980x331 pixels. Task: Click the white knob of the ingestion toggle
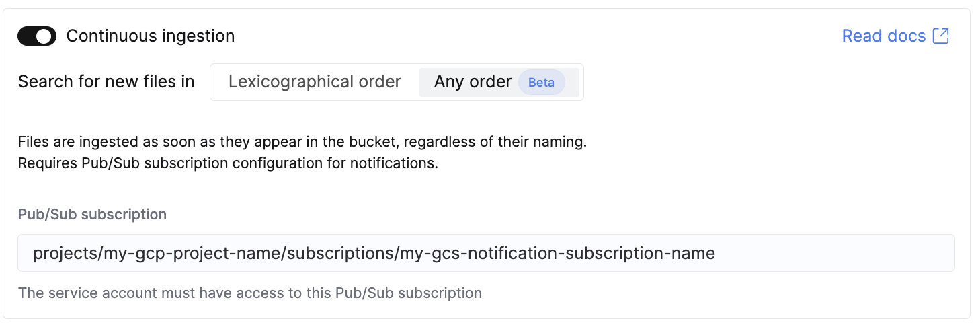coord(45,36)
